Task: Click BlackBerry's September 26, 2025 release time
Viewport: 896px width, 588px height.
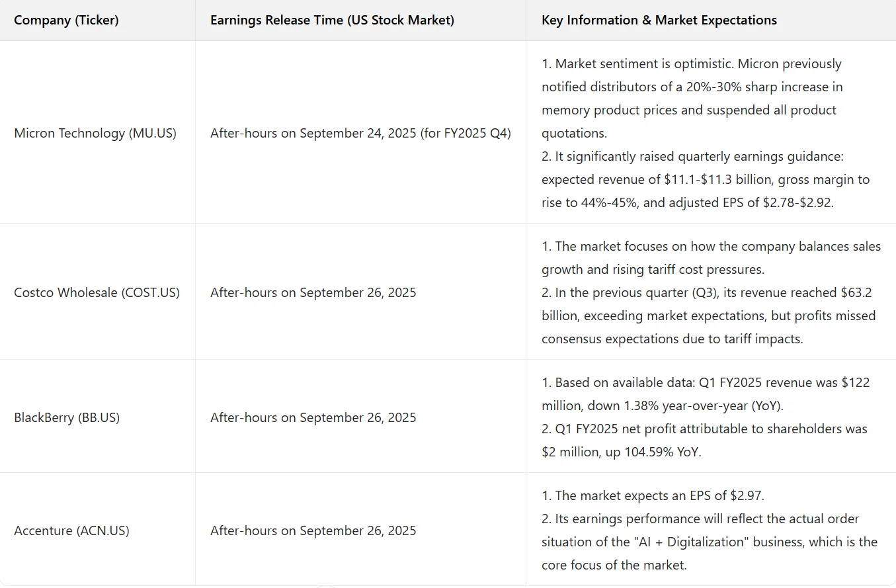Action: point(313,418)
